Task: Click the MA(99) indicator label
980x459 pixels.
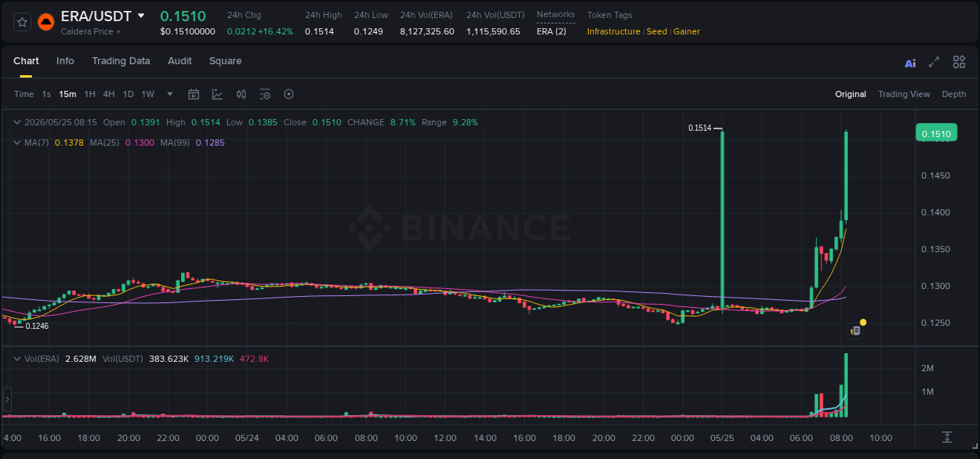Action: pyautogui.click(x=176, y=143)
